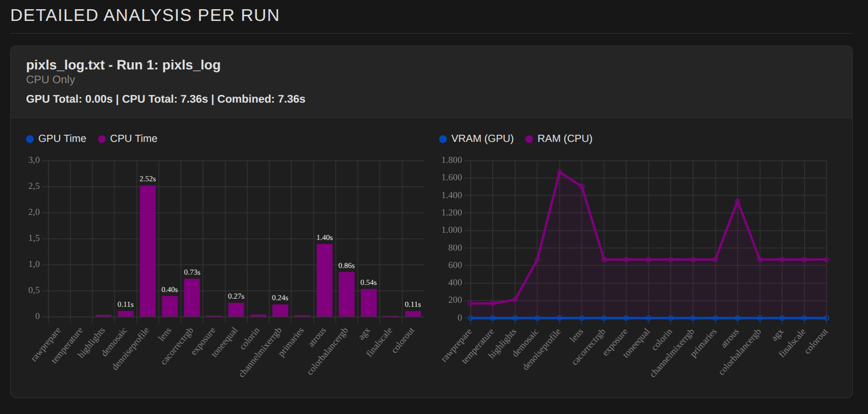This screenshot has width=868, height=414.
Task: Click the RAM data point at atrous
Action: tap(737, 201)
